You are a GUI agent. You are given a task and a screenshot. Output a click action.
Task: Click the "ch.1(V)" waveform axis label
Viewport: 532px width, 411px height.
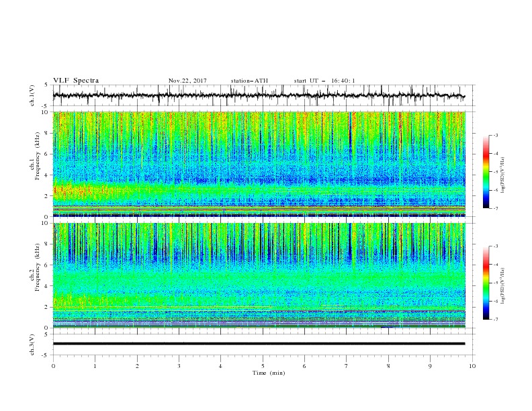(32, 95)
